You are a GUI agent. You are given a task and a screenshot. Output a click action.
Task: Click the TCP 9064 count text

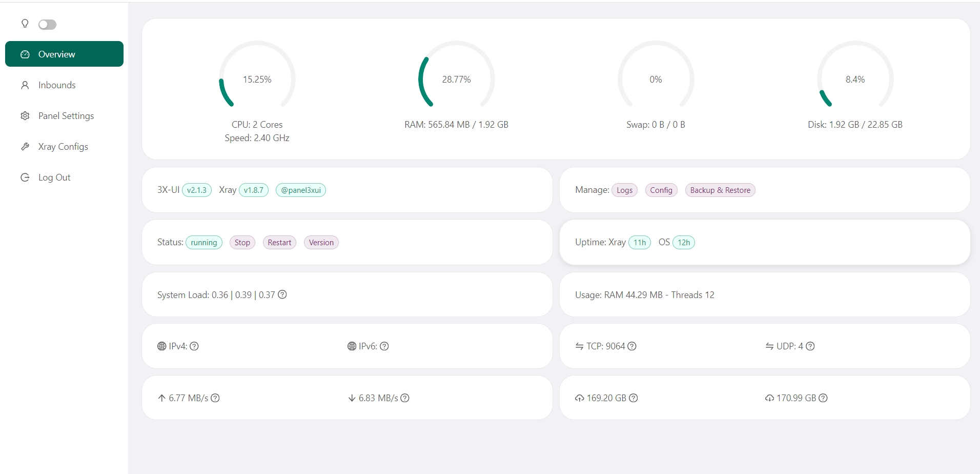point(606,346)
